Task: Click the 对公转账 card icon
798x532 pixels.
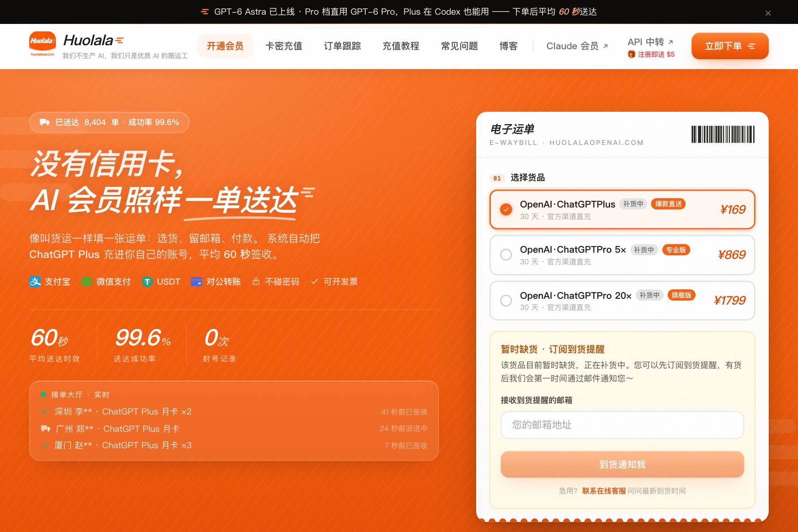Action: [x=196, y=282]
